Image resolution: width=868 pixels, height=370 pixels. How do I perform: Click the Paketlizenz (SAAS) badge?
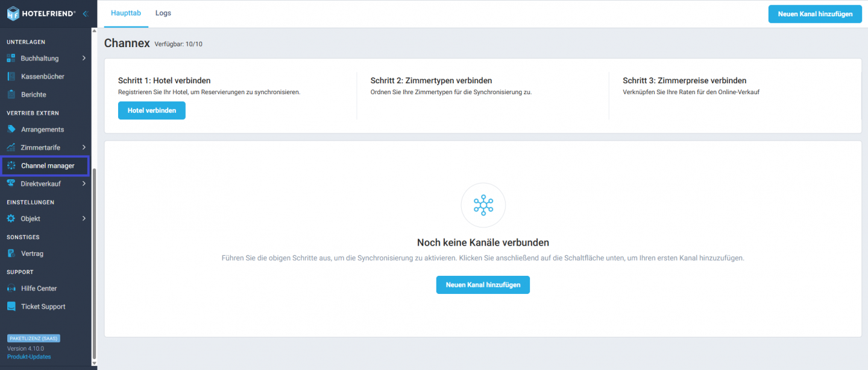[34, 339]
